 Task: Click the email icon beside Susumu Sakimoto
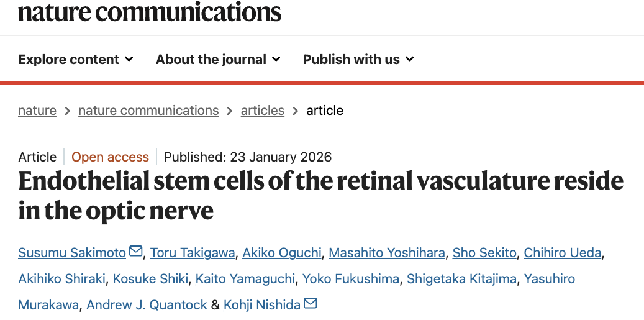click(x=135, y=252)
